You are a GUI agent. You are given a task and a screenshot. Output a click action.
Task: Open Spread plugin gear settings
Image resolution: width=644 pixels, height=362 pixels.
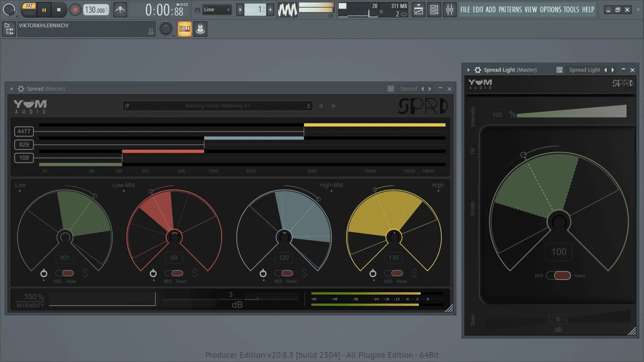coord(21,89)
